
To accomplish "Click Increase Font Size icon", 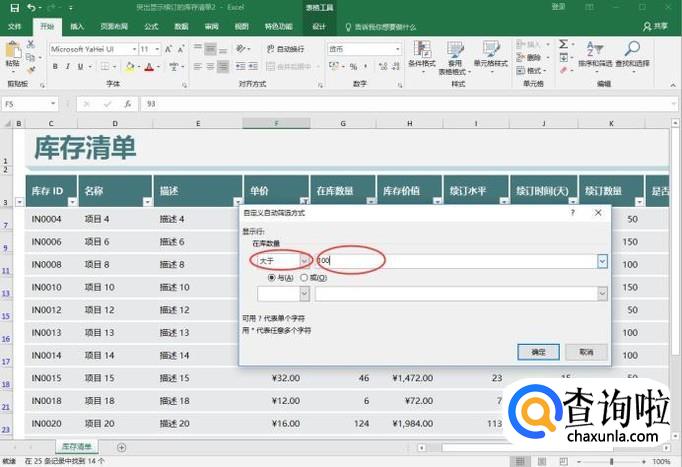I will pos(168,49).
